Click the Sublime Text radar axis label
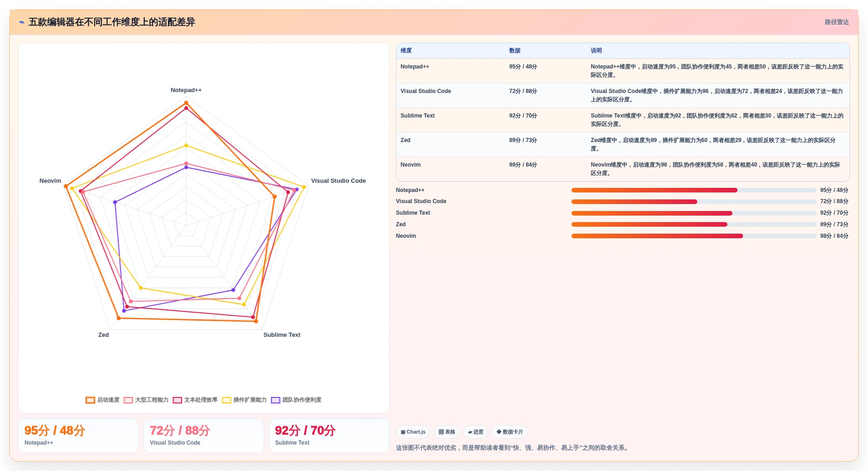This screenshot has width=868, height=471. 282,335
